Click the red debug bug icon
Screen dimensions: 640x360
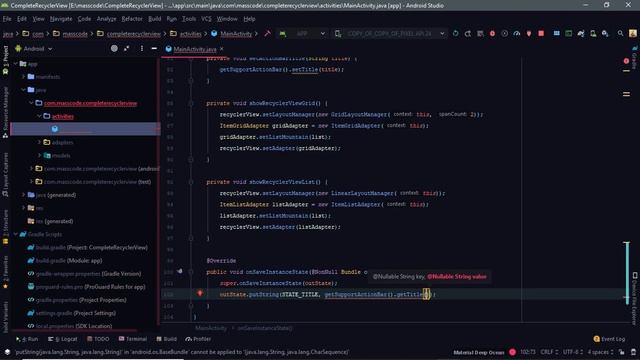coord(492,33)
